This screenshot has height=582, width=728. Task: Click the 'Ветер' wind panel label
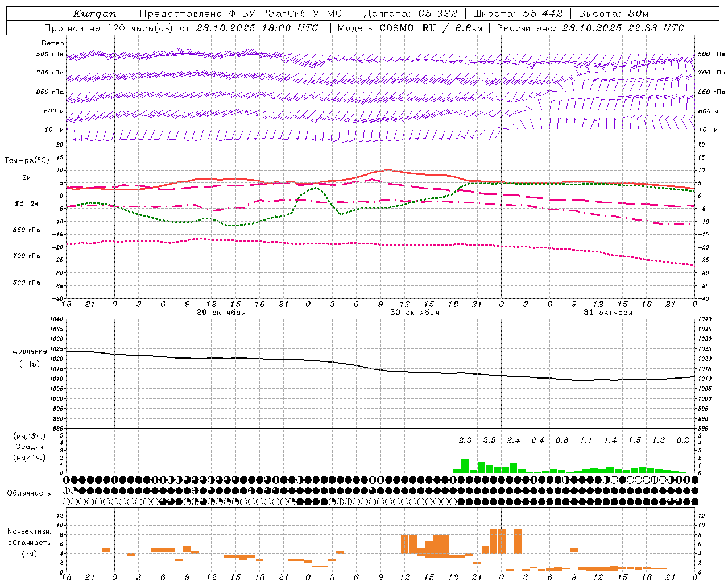[x=53, y=43]
